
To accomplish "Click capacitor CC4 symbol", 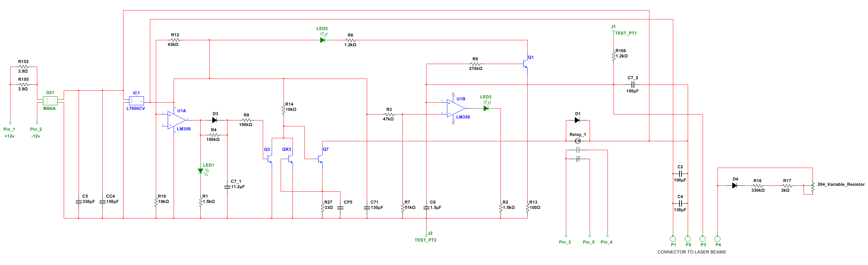I will pos(102,202).
